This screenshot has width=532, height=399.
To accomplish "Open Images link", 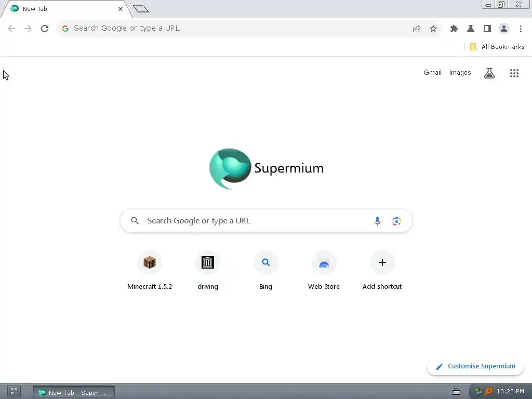I will coord(460,73).
